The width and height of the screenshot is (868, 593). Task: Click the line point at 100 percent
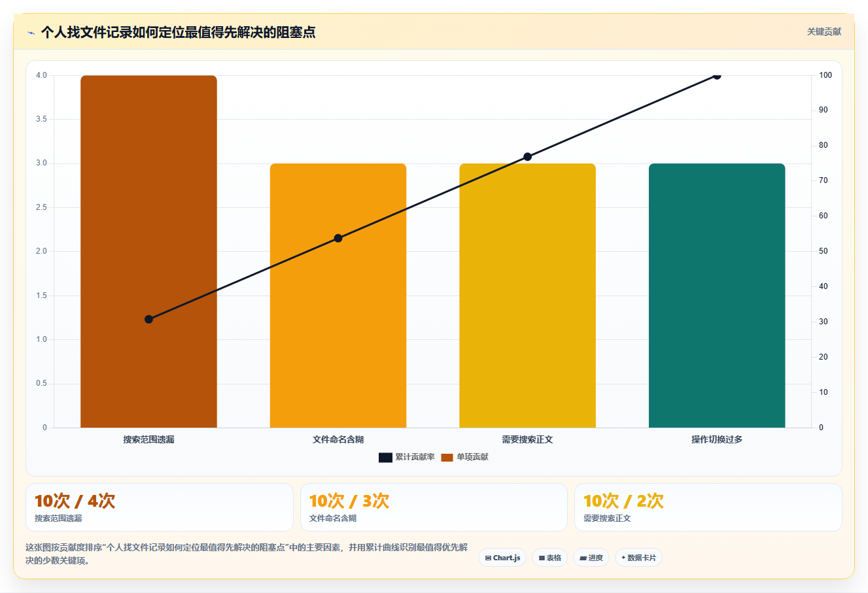click(717, 75)
